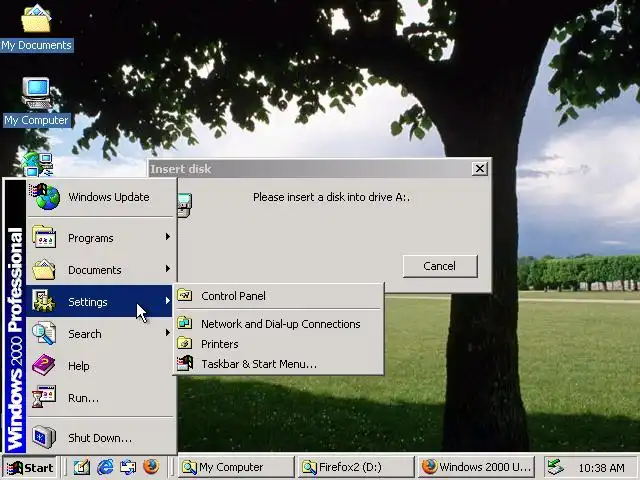Click the Printers folder icon
Screen dimensions: 640x480
click(x=185, y=343)
